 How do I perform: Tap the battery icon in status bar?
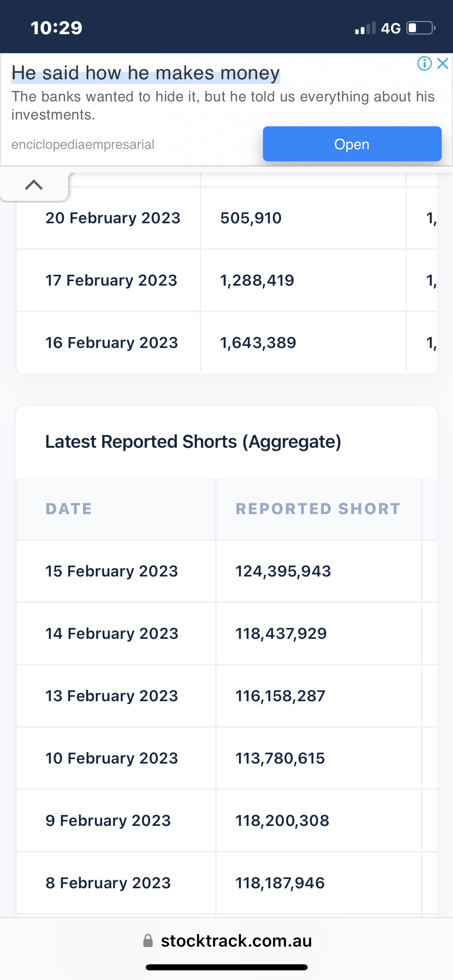point(421,28)
